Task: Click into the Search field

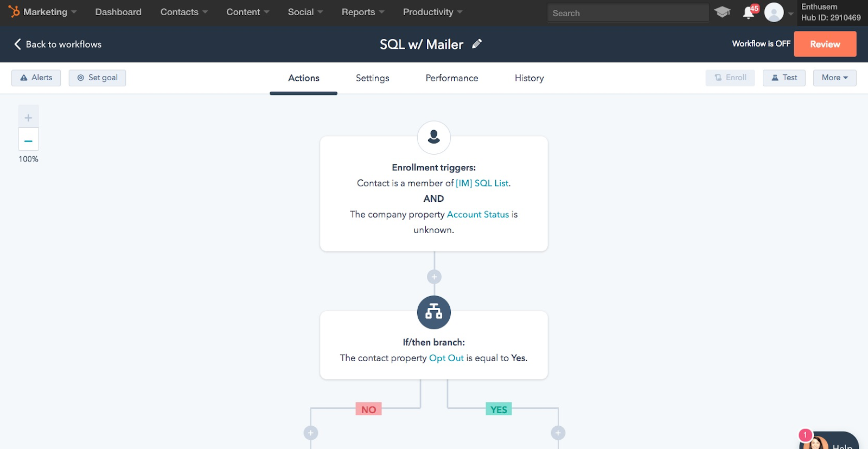Action: pyautogui.click(x=628, y=13)
